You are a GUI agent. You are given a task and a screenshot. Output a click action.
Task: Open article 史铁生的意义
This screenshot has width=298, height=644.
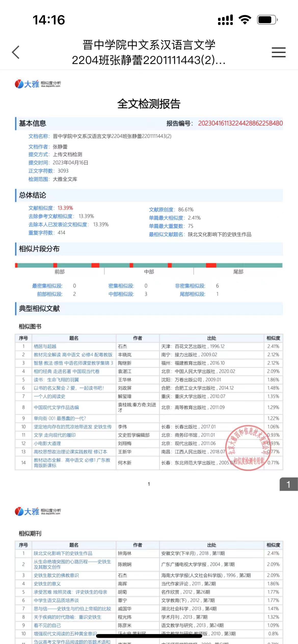47,584
